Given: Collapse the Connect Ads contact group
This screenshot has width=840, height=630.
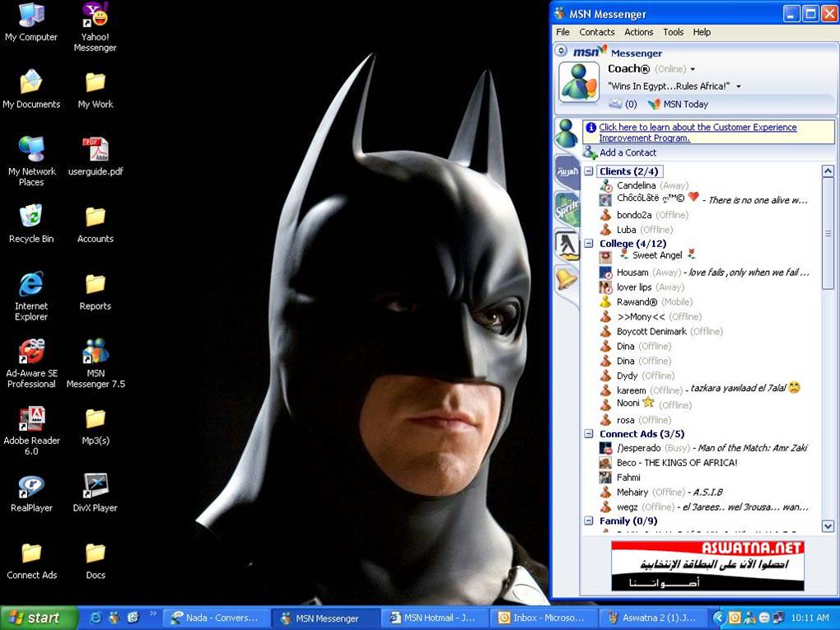Looking at the screenshot, I should coord(589,434).
